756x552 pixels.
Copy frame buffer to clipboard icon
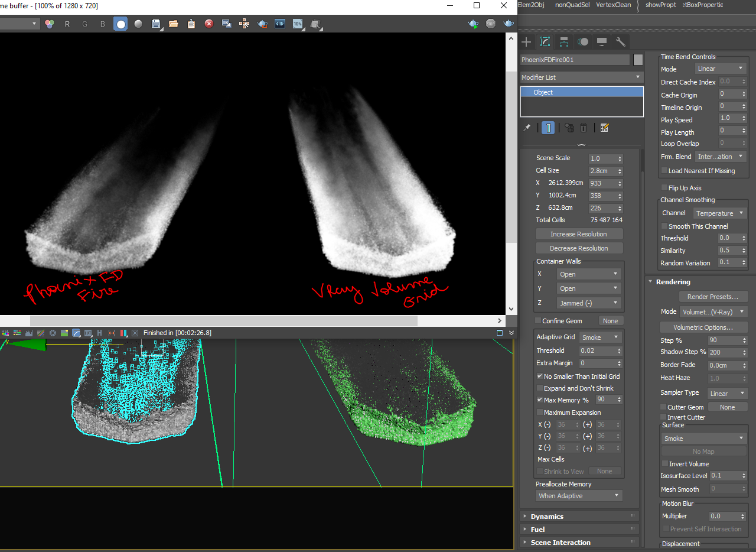191,24
